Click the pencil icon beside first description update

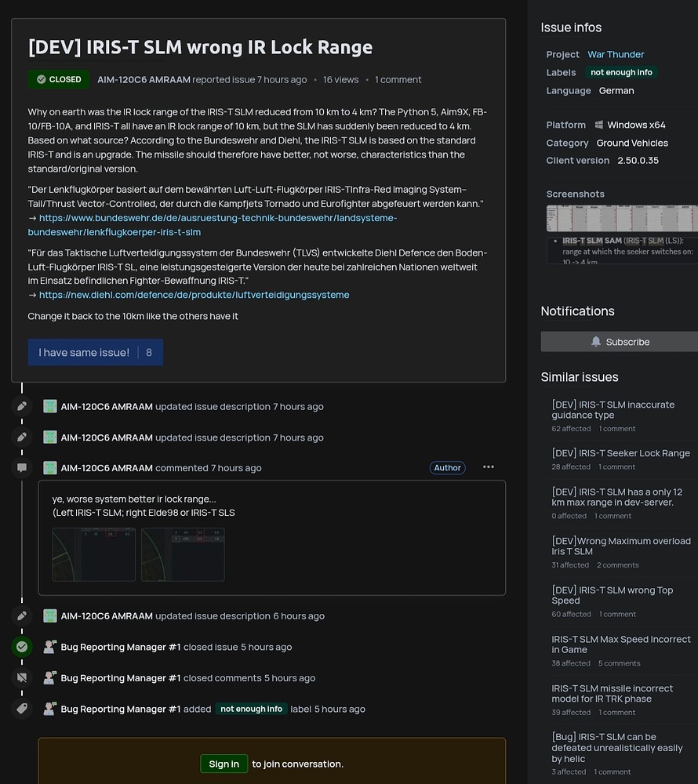coord(22,406)
